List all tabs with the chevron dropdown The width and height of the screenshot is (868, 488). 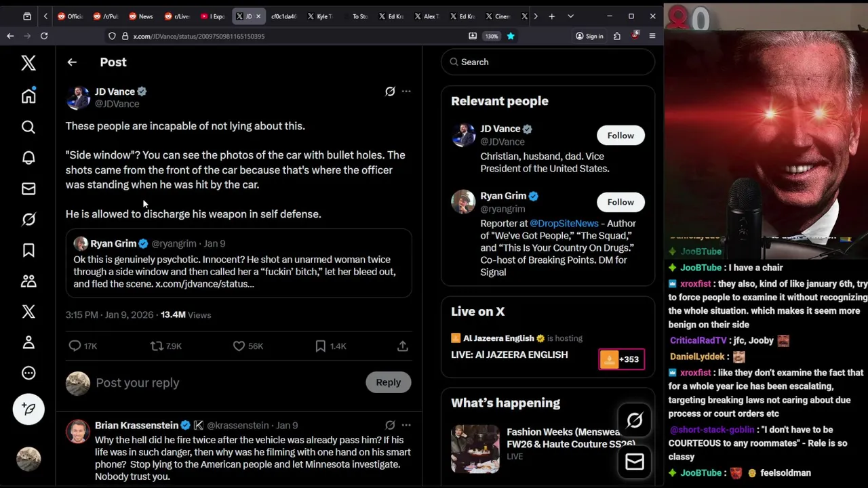click(570, 16)
